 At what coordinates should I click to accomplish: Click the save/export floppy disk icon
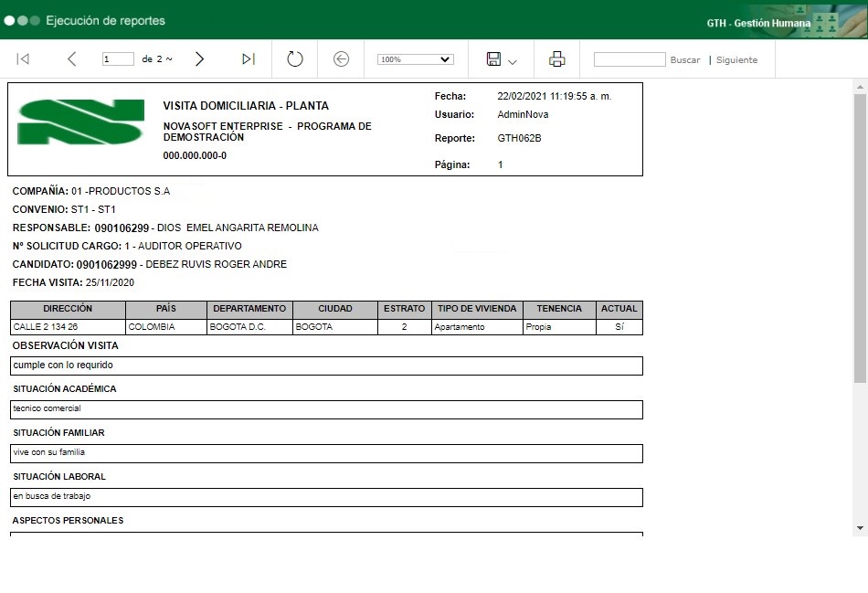493,59
